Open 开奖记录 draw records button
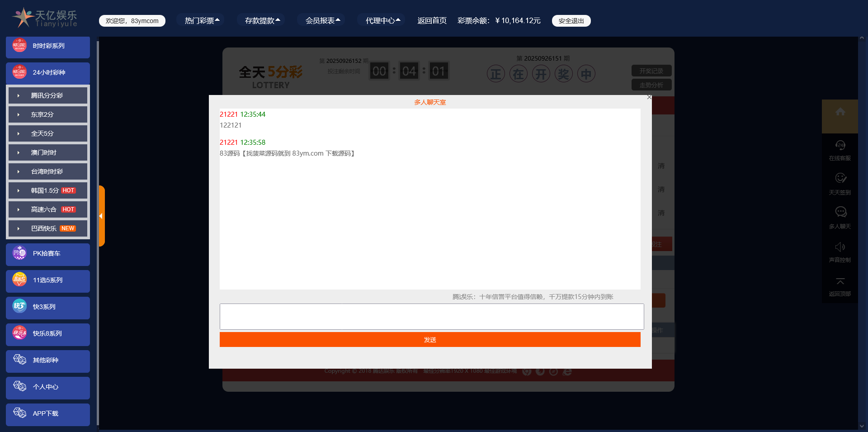 [x=651, y=71]
